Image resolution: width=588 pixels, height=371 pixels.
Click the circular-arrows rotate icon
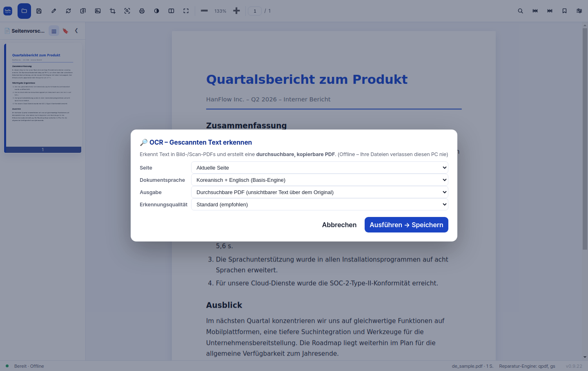68,11
